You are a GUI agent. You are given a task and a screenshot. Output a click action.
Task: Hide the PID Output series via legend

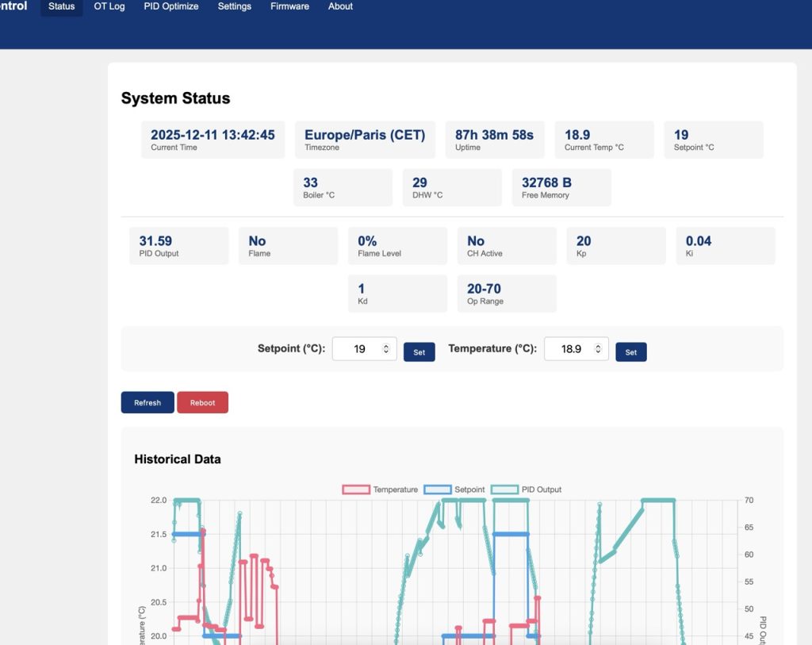pos(527,490)
